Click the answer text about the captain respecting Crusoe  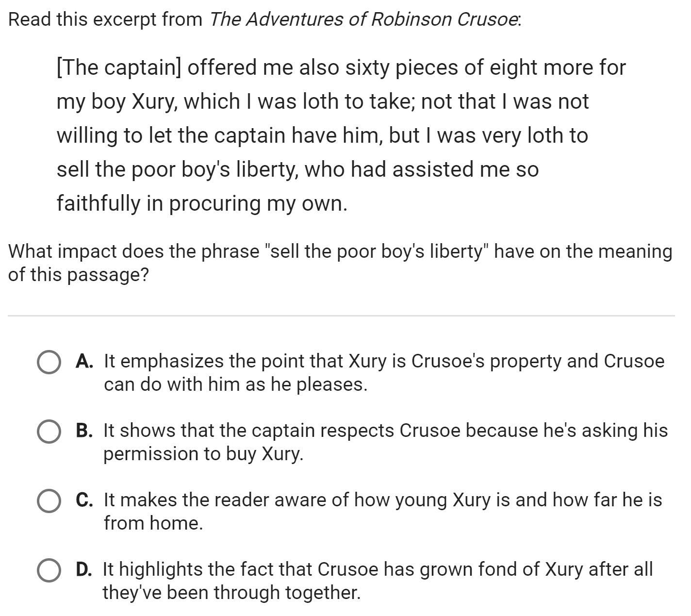tap(385, 442)
